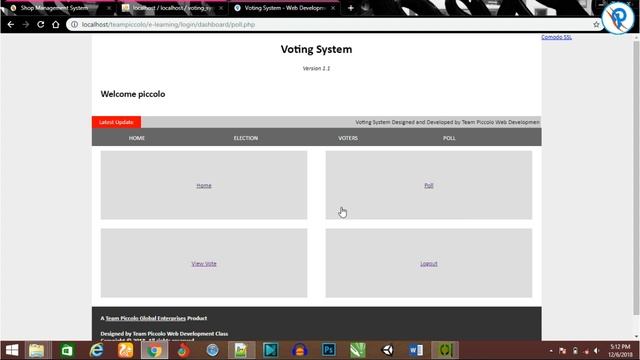Open the browser home page icon
Screen dimensions: 640x360
click(x=56, y=24)
